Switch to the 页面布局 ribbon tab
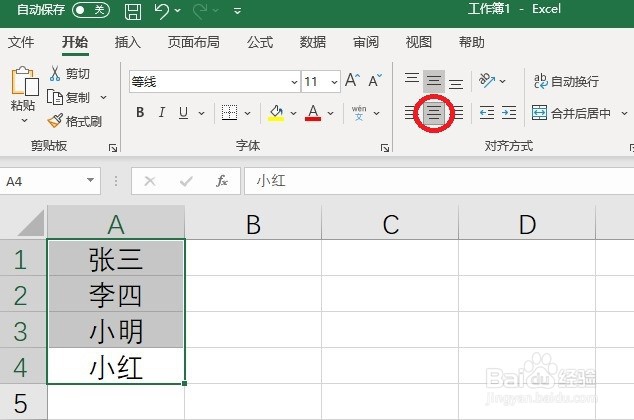This screenshot has height=420, width=634. click(194, 42)
